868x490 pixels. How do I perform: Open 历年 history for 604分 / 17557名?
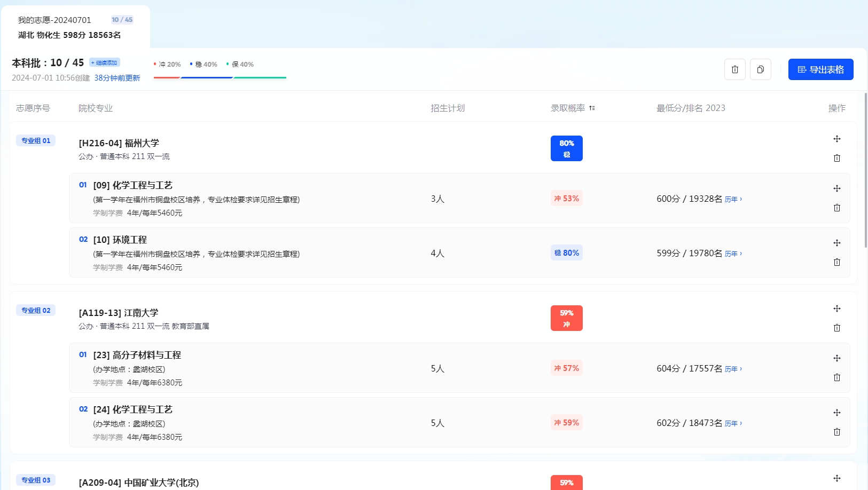tap(733, 369)
